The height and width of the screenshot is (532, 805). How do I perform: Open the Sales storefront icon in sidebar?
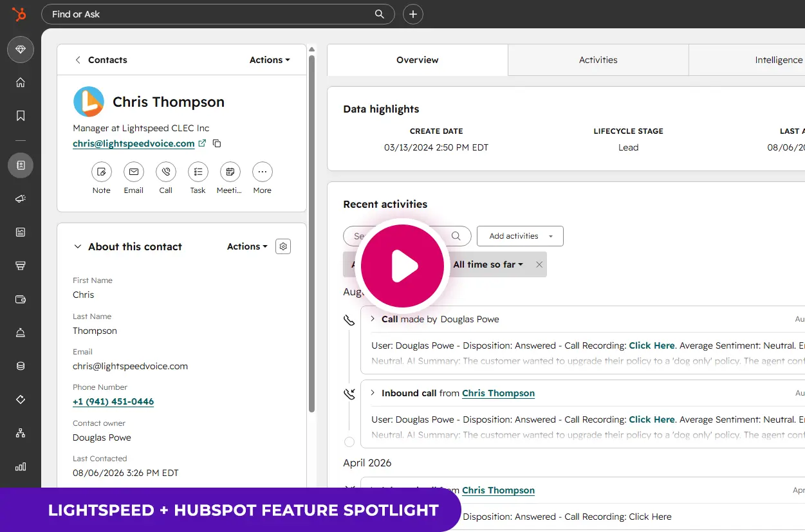(x=21, y=266)
